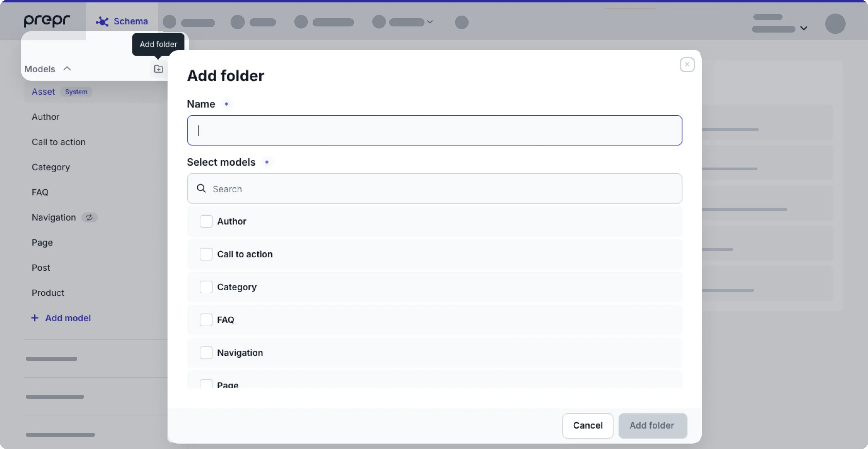Collapse the models panel chevron
868x449 pixels.
click(66, 69)
